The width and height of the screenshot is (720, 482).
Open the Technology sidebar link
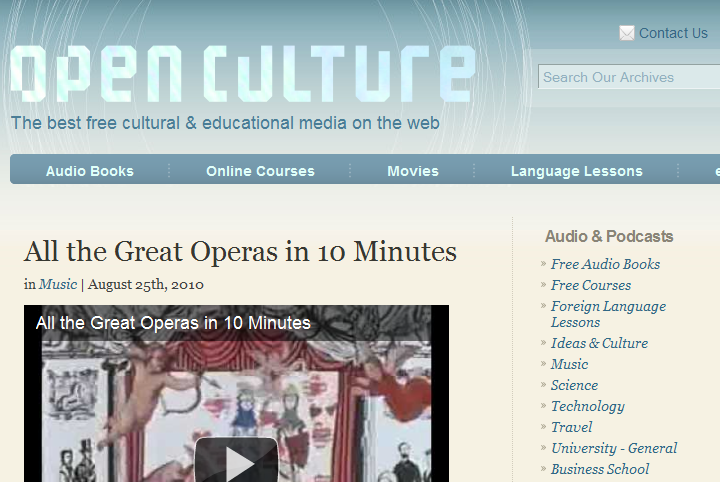coord(588,406)
